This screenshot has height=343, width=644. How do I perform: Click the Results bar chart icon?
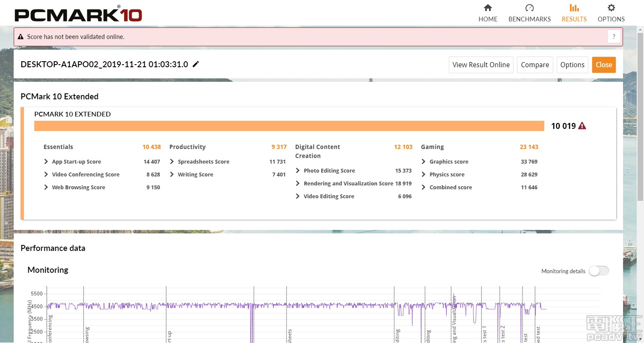click(574, 8)
